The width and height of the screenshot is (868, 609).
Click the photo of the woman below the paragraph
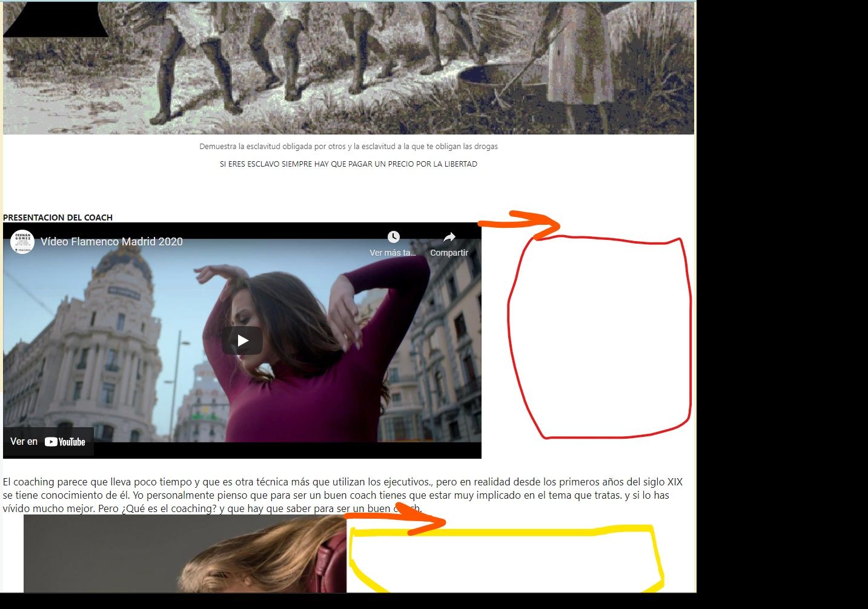(185, 554)
